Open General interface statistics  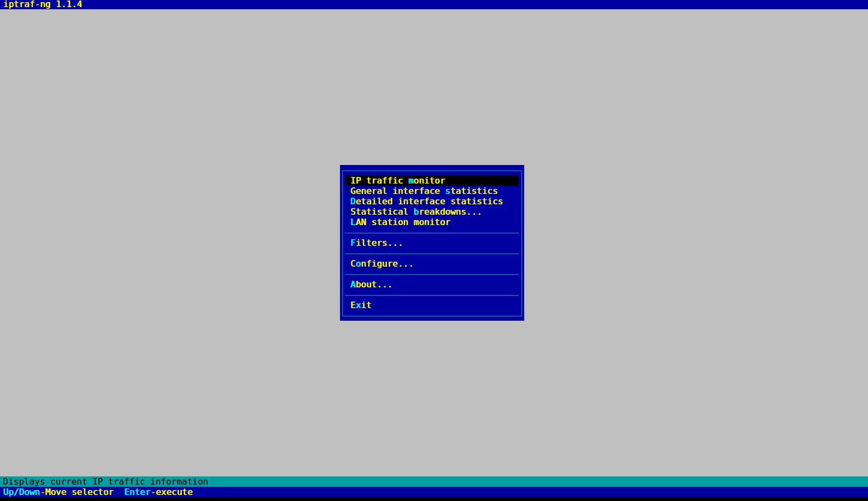pyautogui.click(x=424, y=191)
